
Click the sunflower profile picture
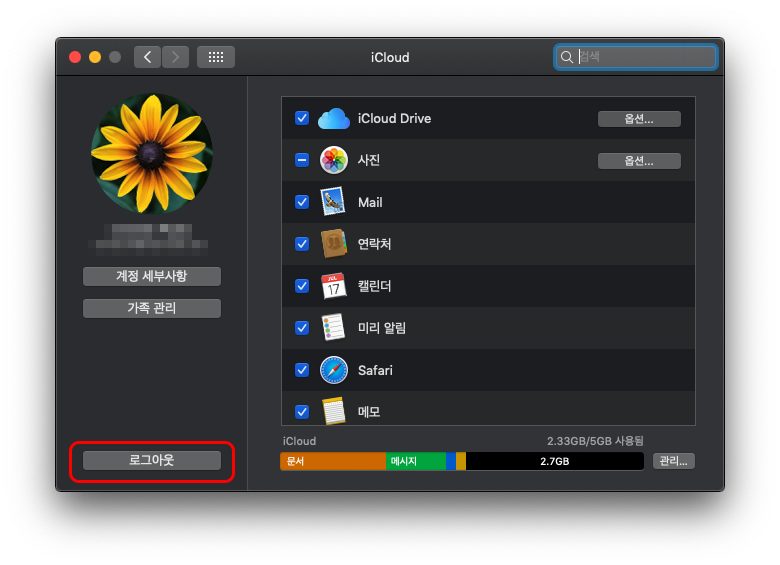point(152,154)
